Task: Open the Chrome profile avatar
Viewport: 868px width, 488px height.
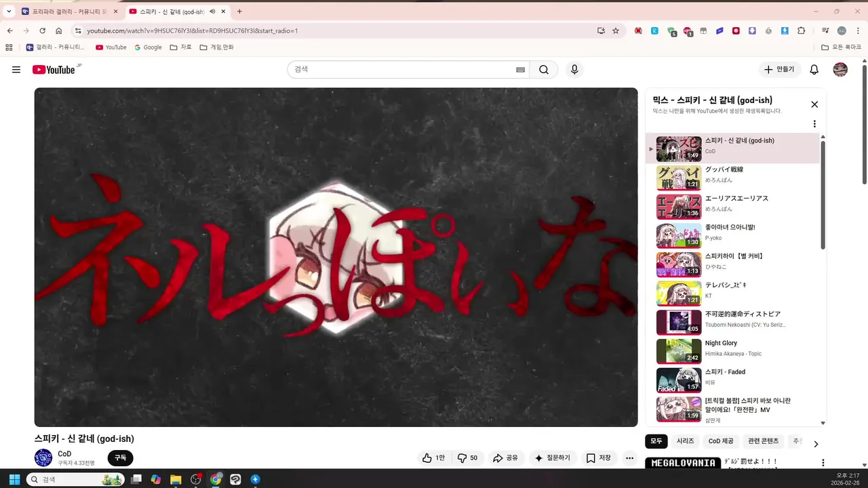Action: (842, 30)
